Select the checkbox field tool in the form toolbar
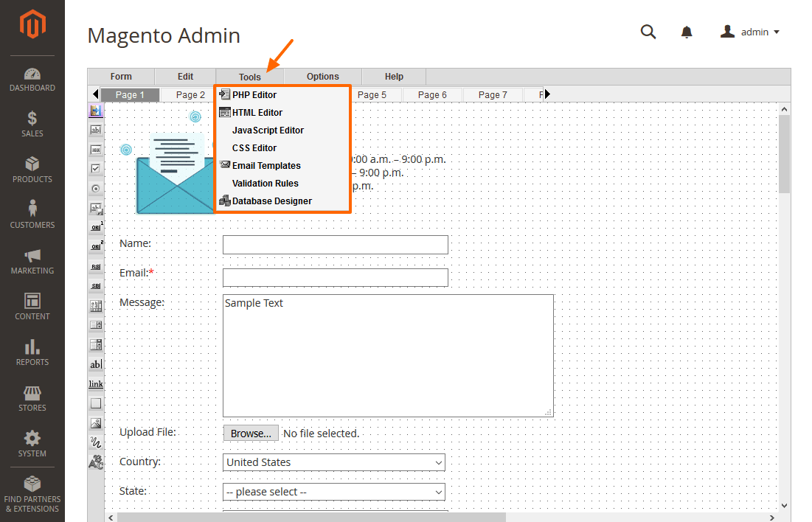 pyautogui.click(x=95, y=168)
